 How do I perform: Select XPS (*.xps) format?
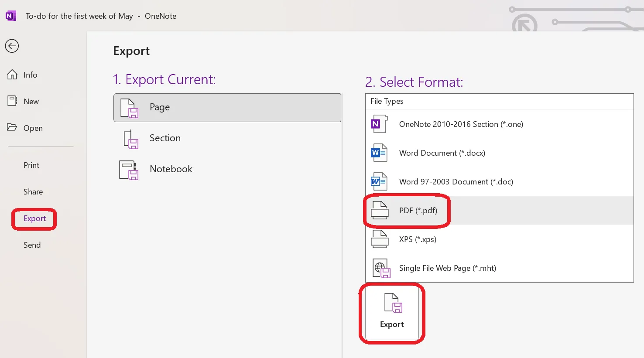coord(500,239)
